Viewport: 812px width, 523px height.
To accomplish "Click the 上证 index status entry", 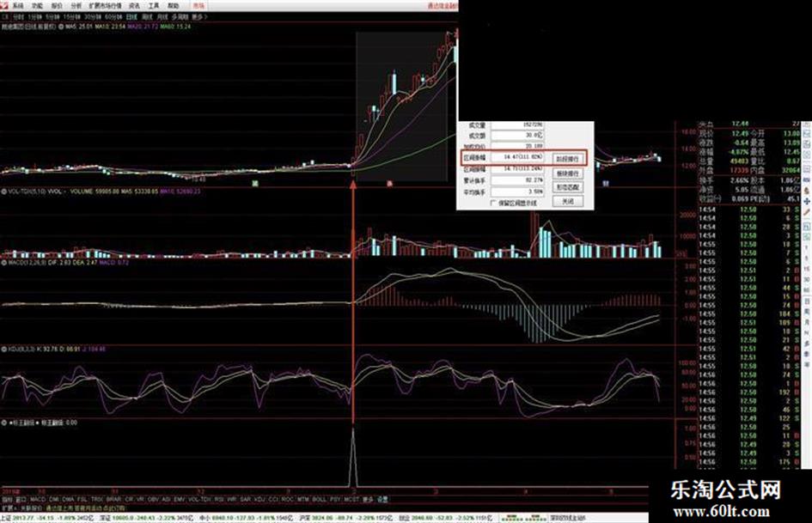I will point(47,518).
